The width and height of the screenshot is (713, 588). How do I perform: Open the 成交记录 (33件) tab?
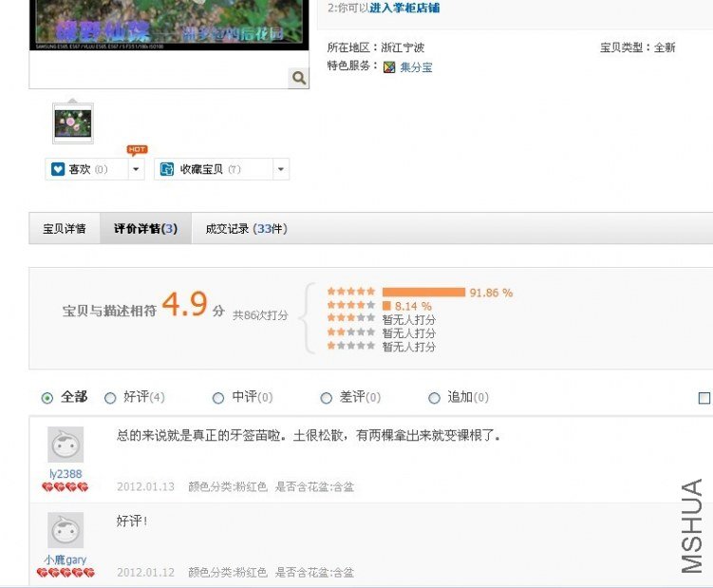[x=246, y=229]
